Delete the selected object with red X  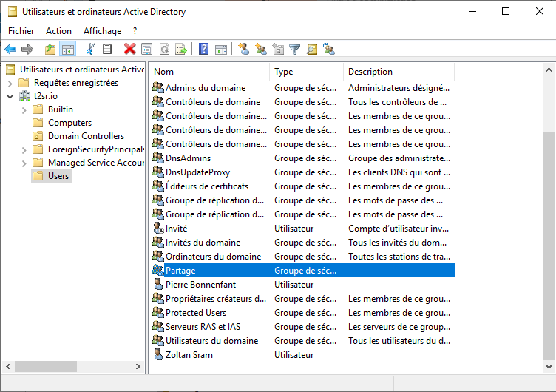pos(130,49)
